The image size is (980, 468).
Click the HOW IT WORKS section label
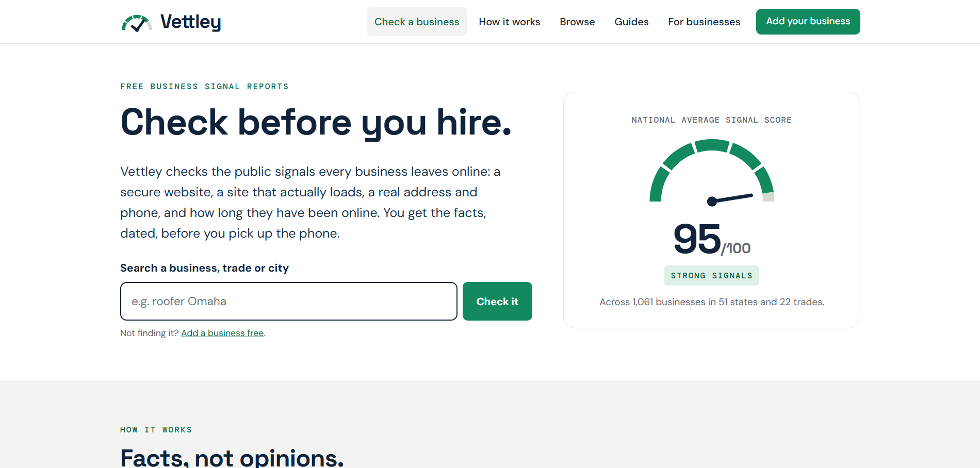click(156, 430)
